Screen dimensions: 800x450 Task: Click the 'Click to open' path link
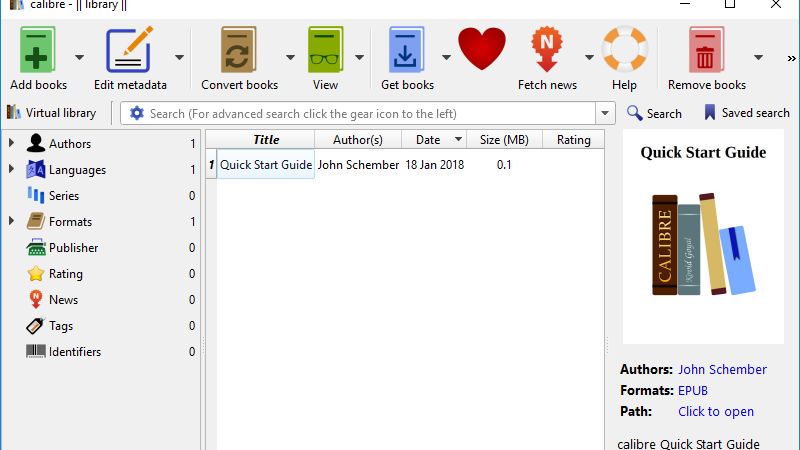(x=715, y=411)
